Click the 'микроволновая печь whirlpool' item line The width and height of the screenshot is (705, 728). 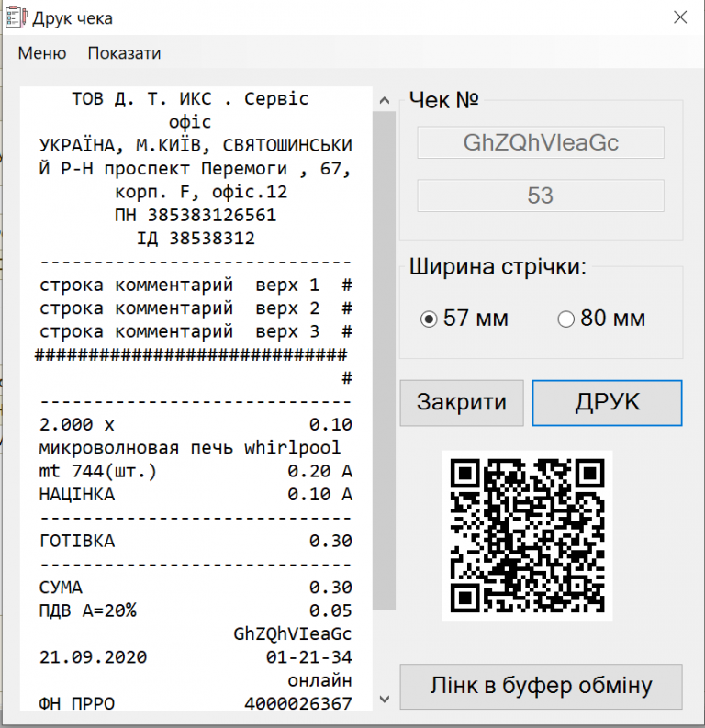[x=190, y=448]
